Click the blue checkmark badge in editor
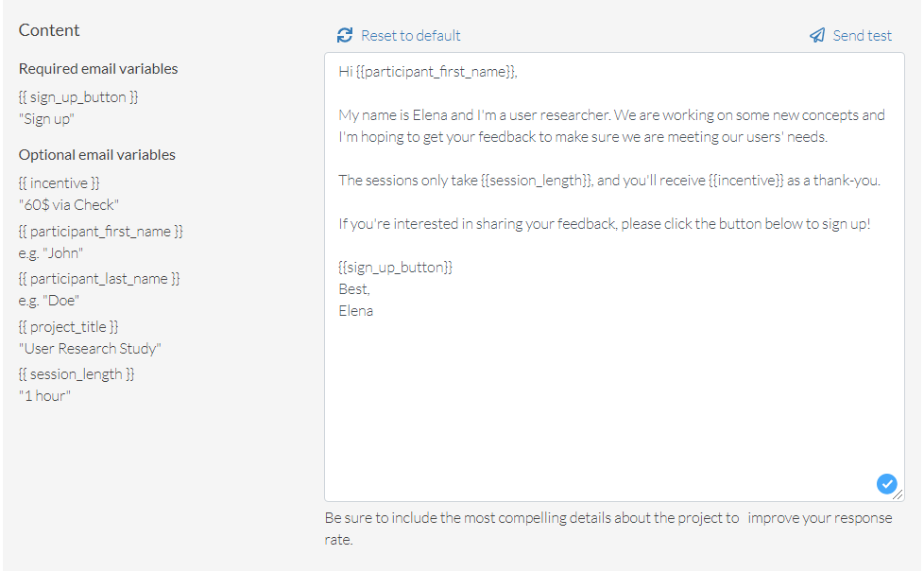 coord(886,484)
